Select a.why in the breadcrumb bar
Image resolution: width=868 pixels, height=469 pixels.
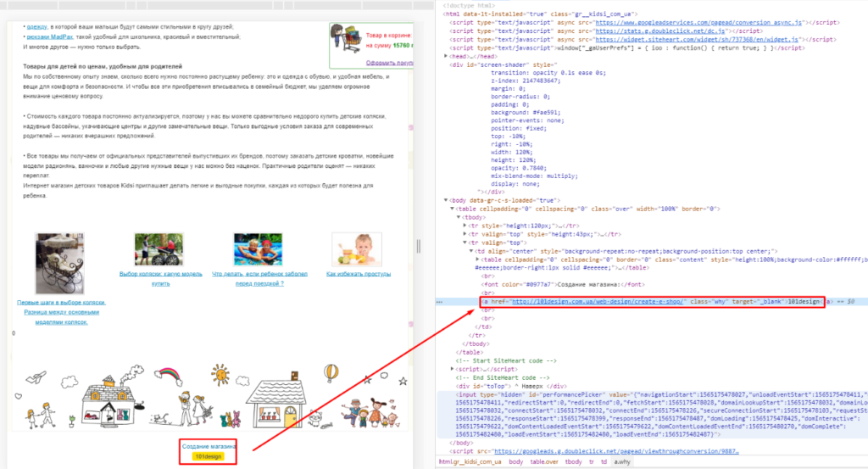point(621,461)
